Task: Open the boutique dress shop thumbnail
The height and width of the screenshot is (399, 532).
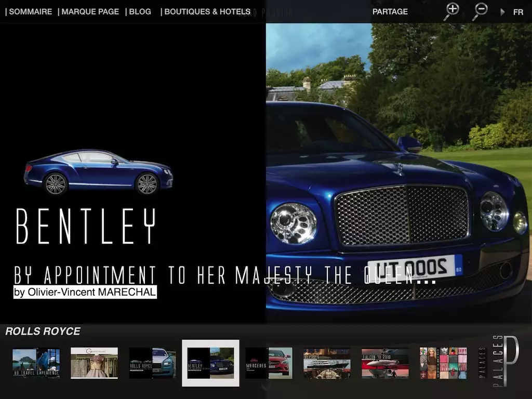Action: click(x=94, y=362)
